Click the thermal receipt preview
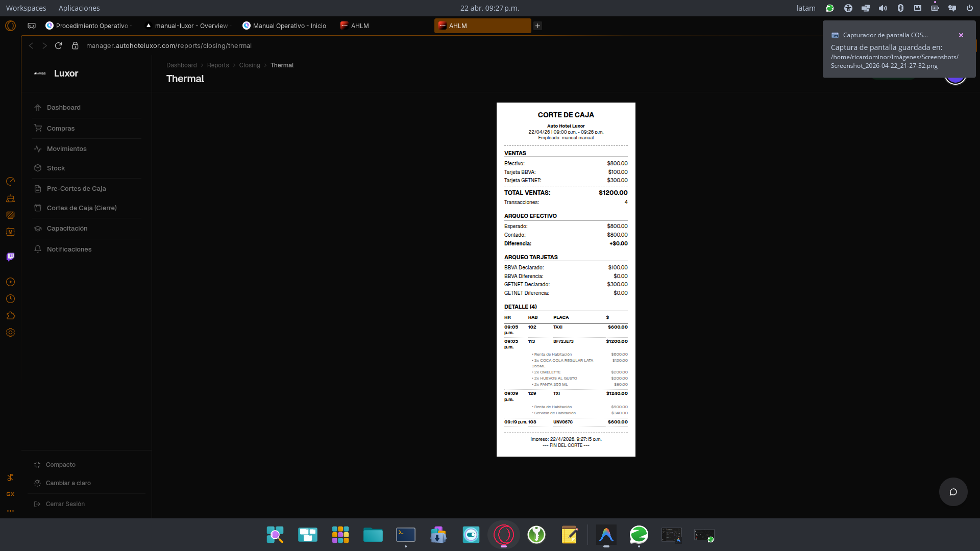This screenshot has width=980, height=551. tap(566, 280)
